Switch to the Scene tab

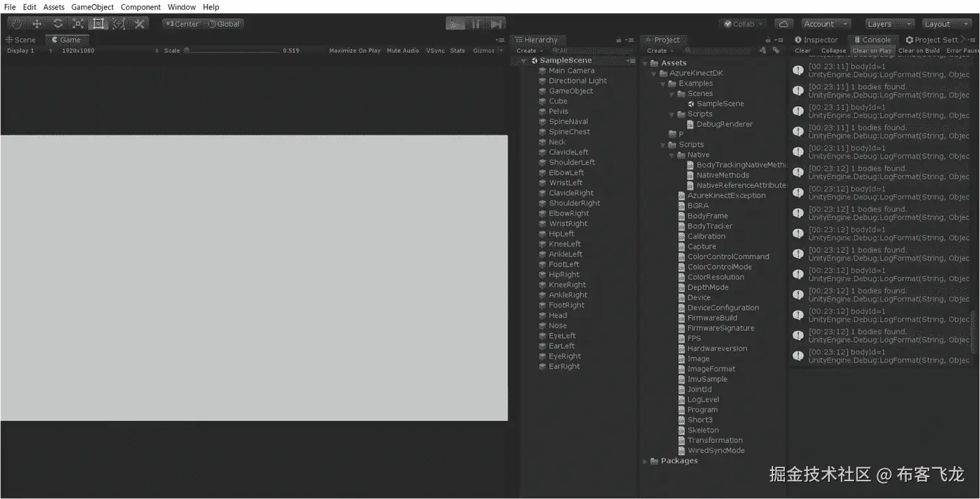[21, 40]
